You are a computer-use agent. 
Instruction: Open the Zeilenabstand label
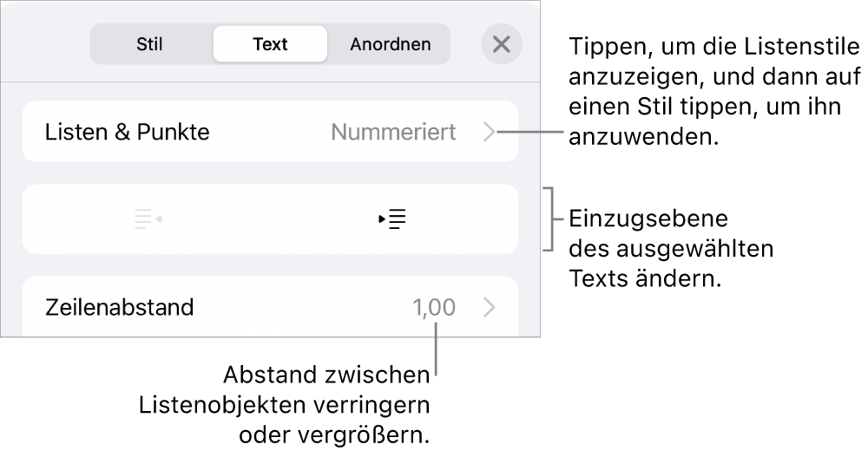[120, 307]
